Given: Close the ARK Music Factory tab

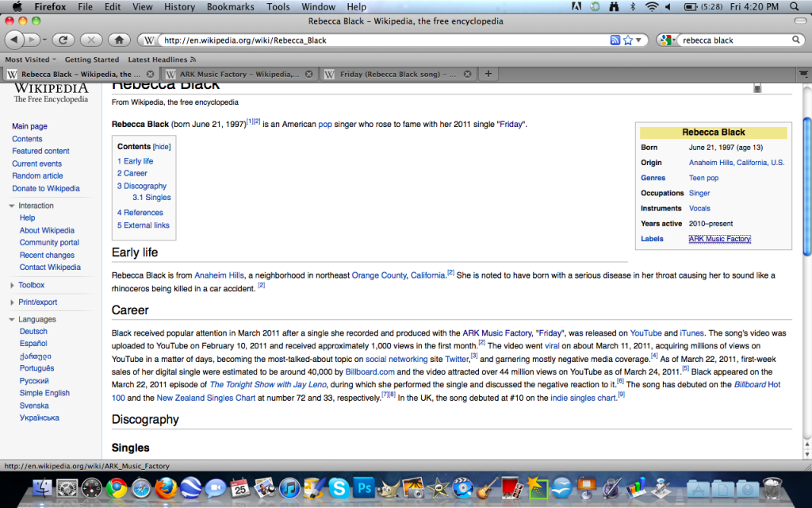Looking at the screenshot, I should click(x=308, y=74).
